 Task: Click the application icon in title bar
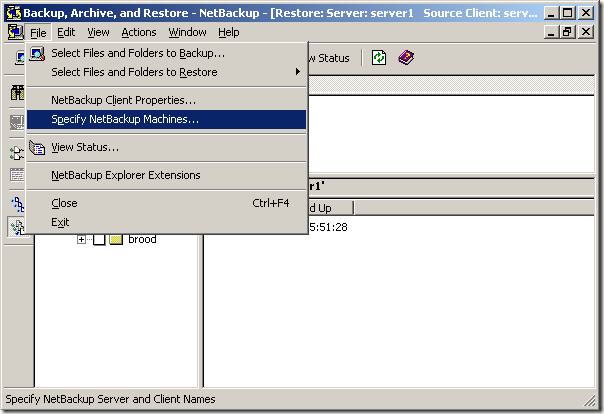(x=13, y=13)
